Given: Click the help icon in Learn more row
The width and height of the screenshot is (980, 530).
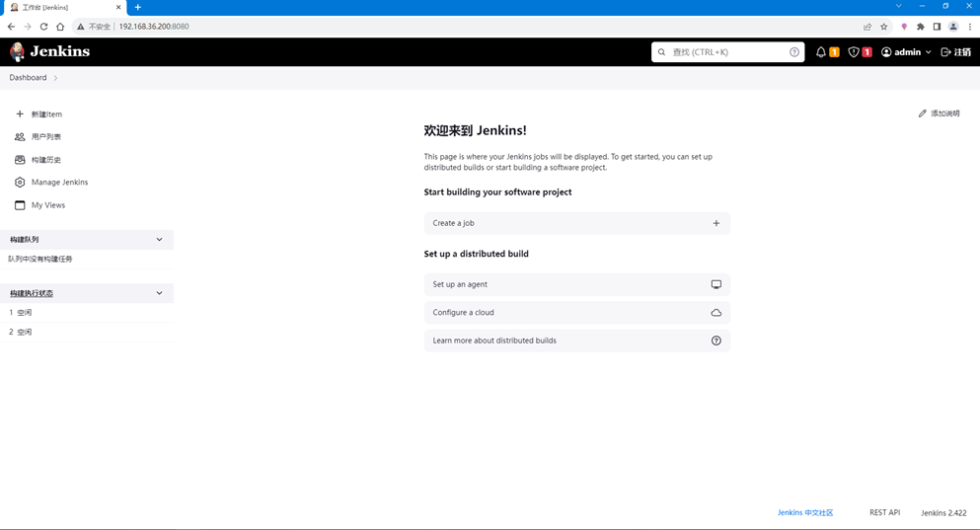Looking at the screenshot, I should point(716,341).
